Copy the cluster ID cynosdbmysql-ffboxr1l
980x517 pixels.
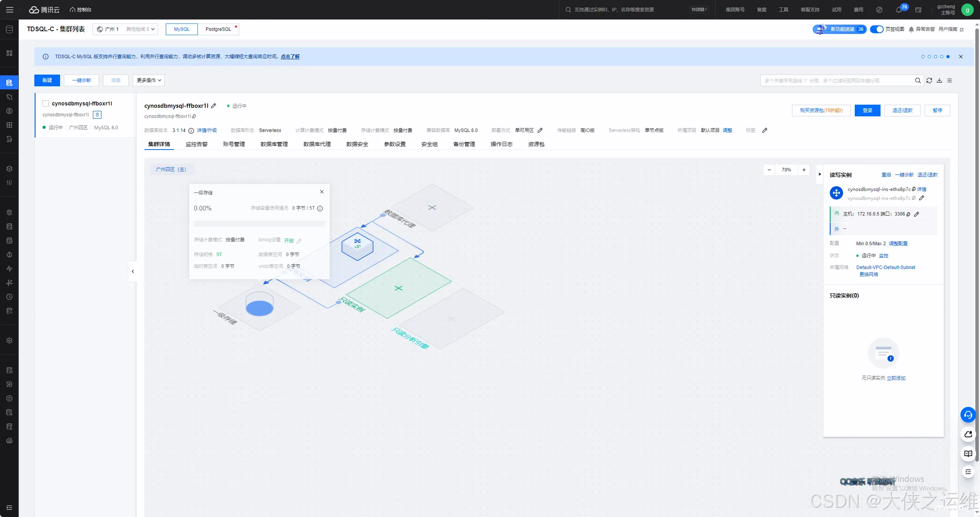(194, 116)
